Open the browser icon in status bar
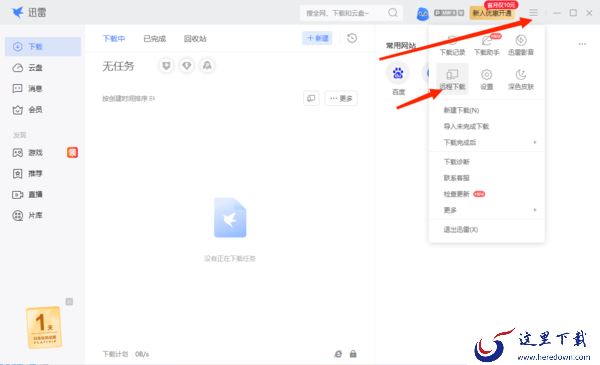 338,354
